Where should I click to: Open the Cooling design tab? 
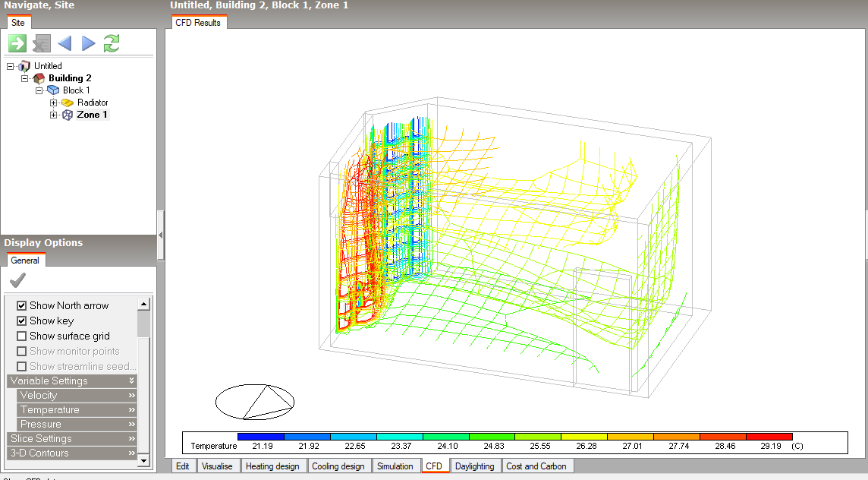[x=338, y=466]
